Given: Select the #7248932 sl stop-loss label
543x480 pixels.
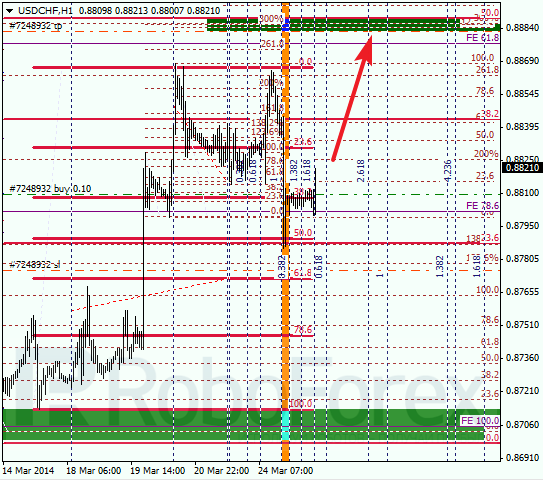Looking at the screenshot, I should tap(35, 265).
